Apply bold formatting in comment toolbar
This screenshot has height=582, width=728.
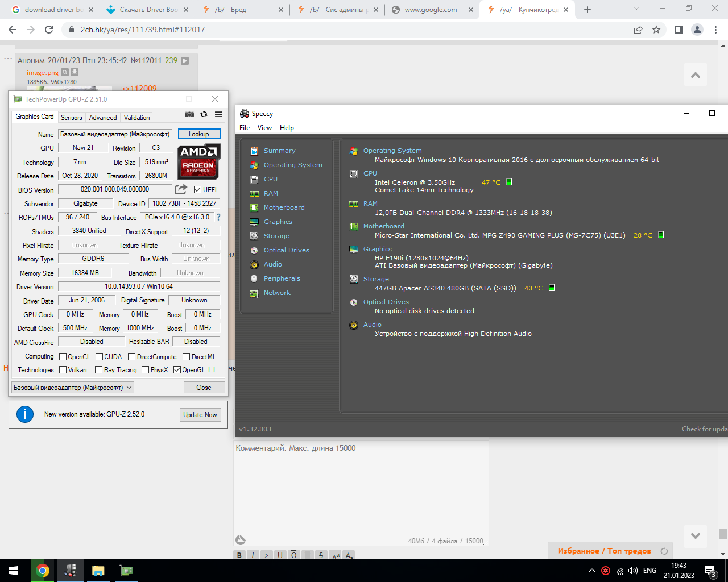click(239, 555)
